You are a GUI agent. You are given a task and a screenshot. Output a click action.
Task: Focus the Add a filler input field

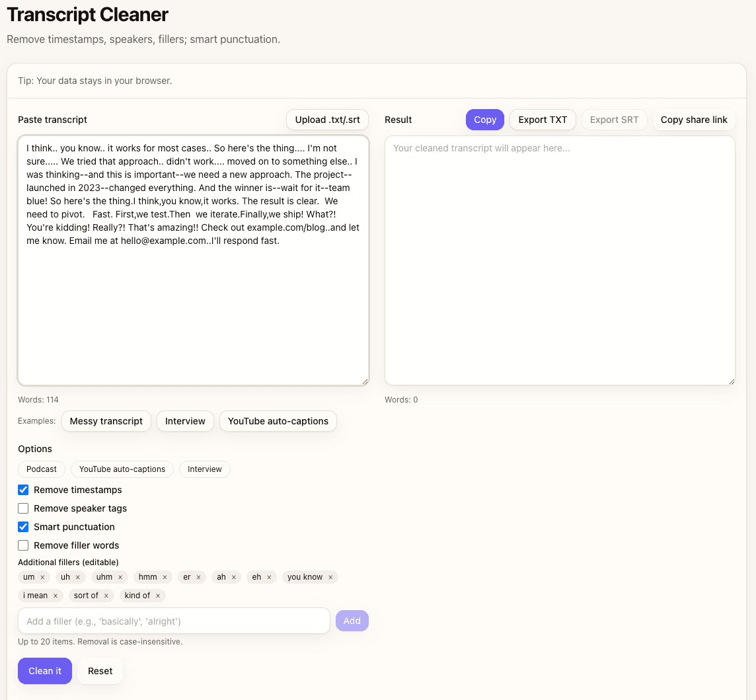[174, 621]
